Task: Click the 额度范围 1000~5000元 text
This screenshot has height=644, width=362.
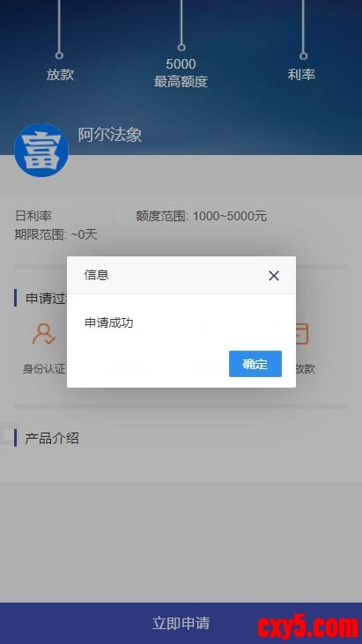Action: point(201,216)
